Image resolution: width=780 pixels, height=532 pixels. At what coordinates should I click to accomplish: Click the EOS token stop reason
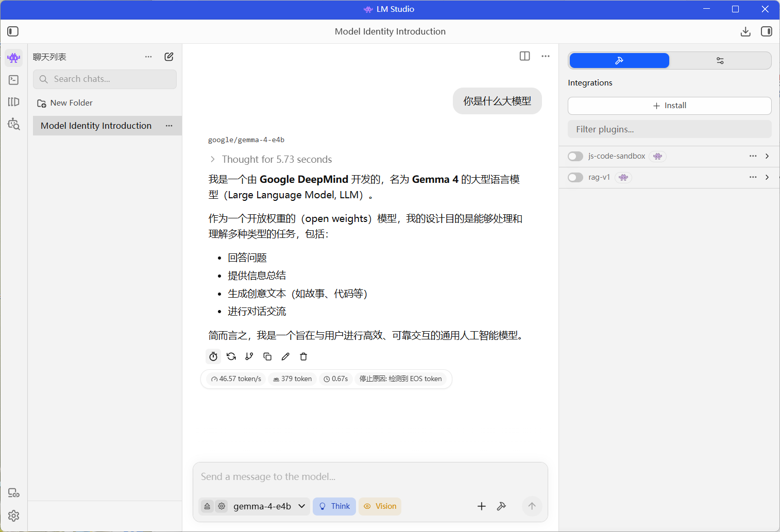400,379
